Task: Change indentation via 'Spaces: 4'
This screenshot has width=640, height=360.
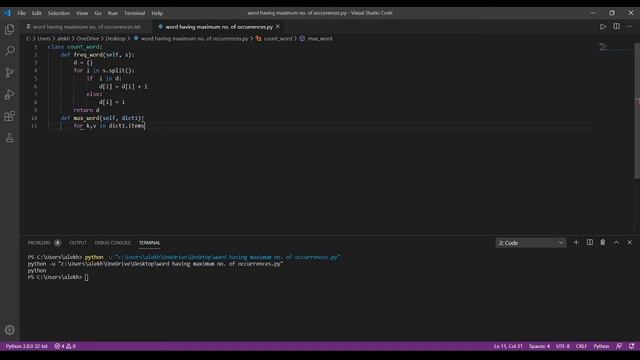Action: [x=539, y=346]
